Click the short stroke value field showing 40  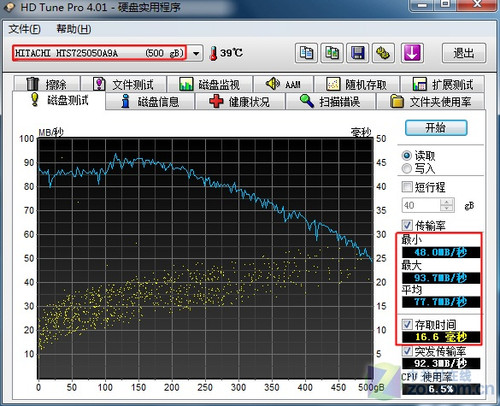coord(421,205)
